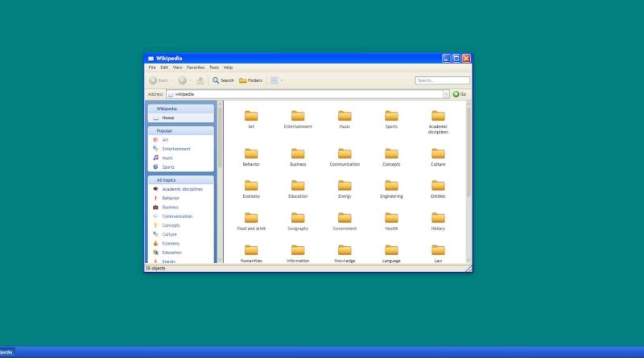Image resolution: width=644 pixels, height=358 pixels.
Task: Collapse the Wikipedia sidebar section header
Action: pyautogui.click(x=181, y=109)
